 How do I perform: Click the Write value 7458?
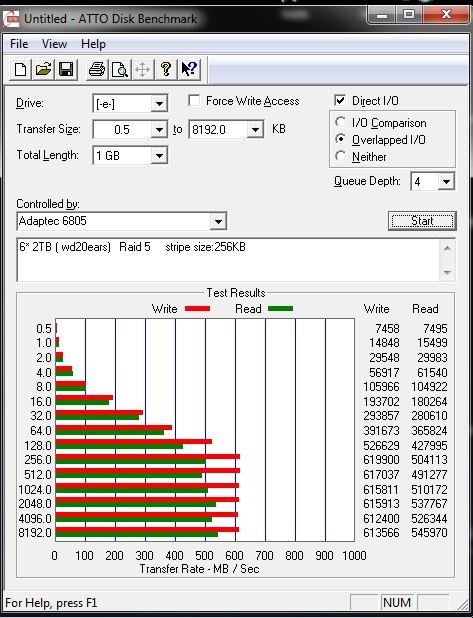(x=387, y=328)
